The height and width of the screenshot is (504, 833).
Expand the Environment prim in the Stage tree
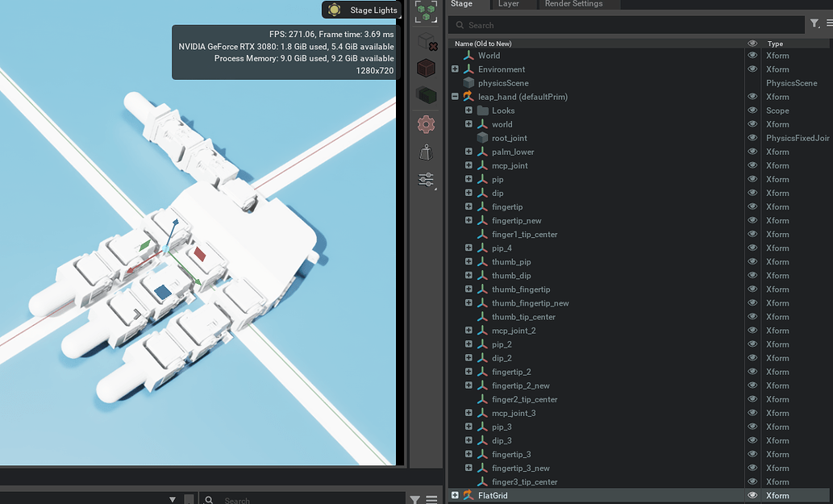point(455,69)
